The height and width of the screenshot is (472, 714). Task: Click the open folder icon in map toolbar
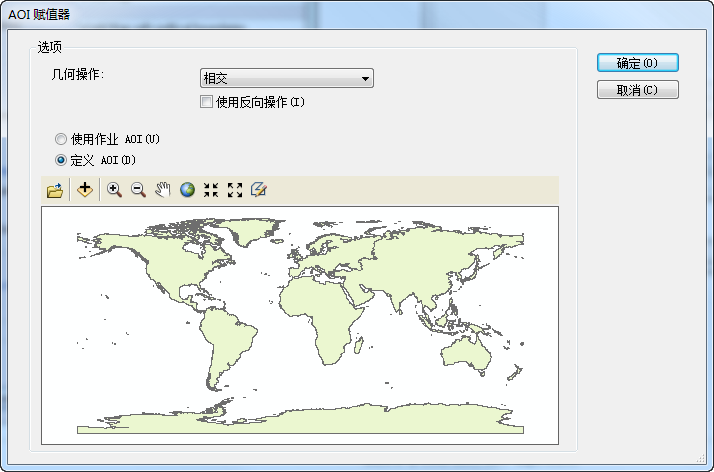click(x=55, y=190)
